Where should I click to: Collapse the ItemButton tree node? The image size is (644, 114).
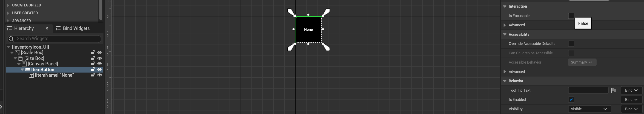click(x=22, y=69)
